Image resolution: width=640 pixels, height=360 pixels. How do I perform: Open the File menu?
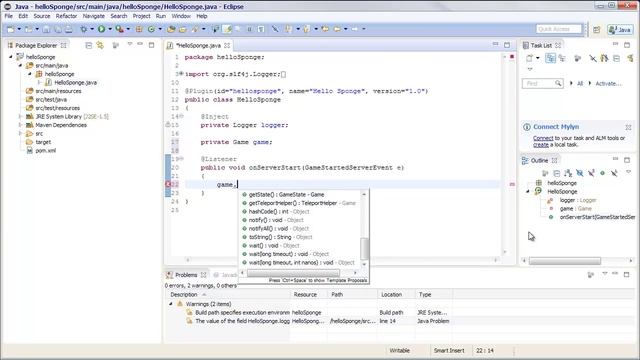(9, 16)
